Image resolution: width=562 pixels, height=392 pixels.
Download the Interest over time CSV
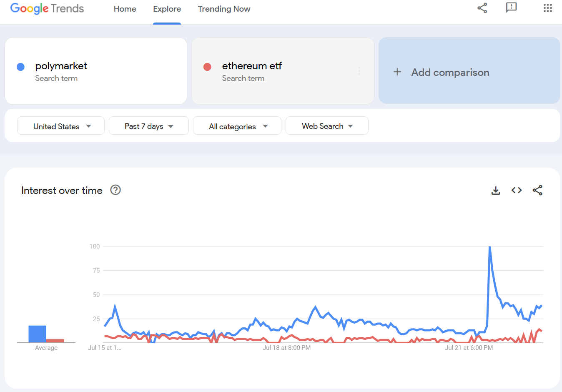tap(496, 191)
